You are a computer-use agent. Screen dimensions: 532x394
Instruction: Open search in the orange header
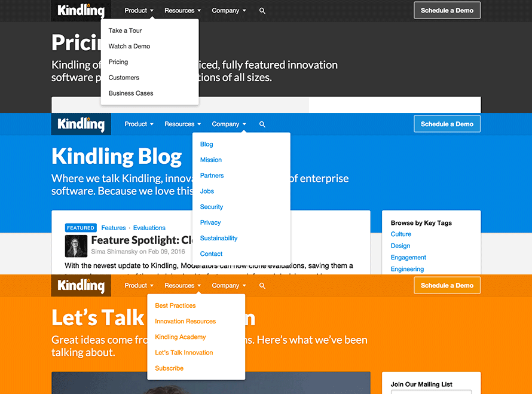coord(262,286)
